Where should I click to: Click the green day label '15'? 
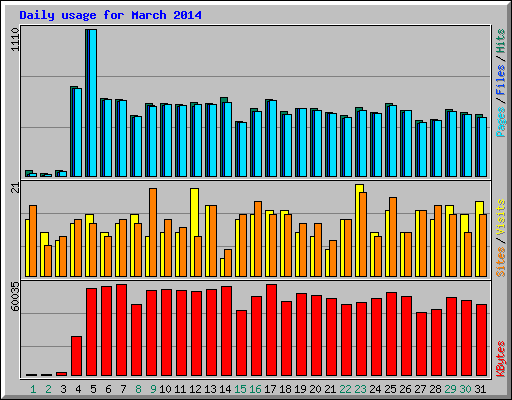pyautogui.click(x=240, y=389)
